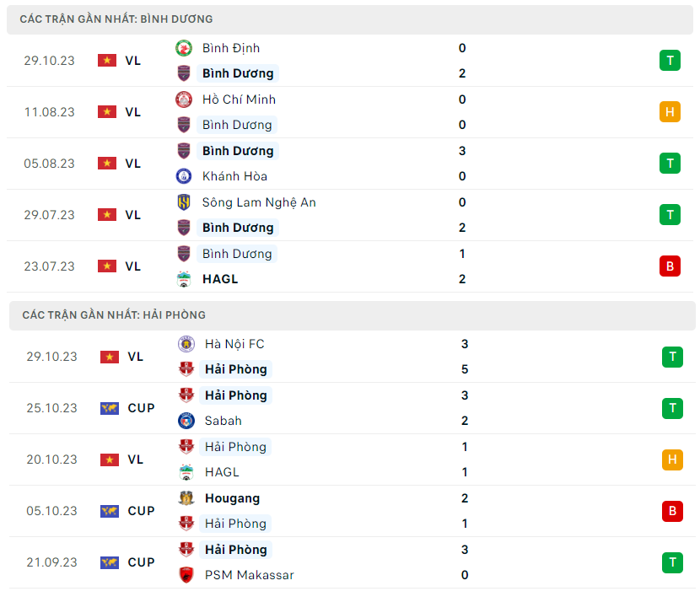Click the Sabah team crest icon
Image resolution: width=700 pixels, height=602 pixels.
[186, 421]
